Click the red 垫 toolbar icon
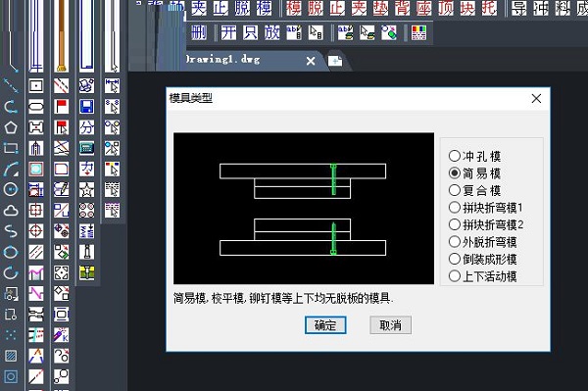The height and width of the screenshot is (391, 588). pos(380,8)
